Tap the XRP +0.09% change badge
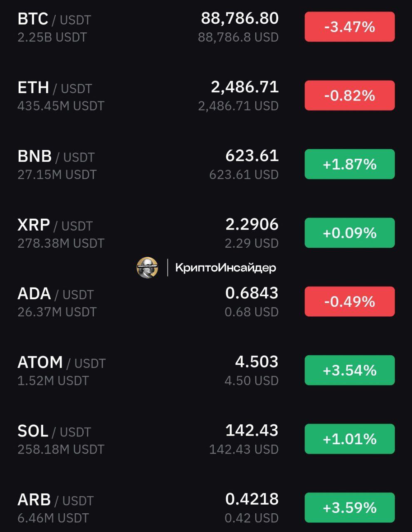Viewport: 412px width, 532px height. (x=350, y=233)
